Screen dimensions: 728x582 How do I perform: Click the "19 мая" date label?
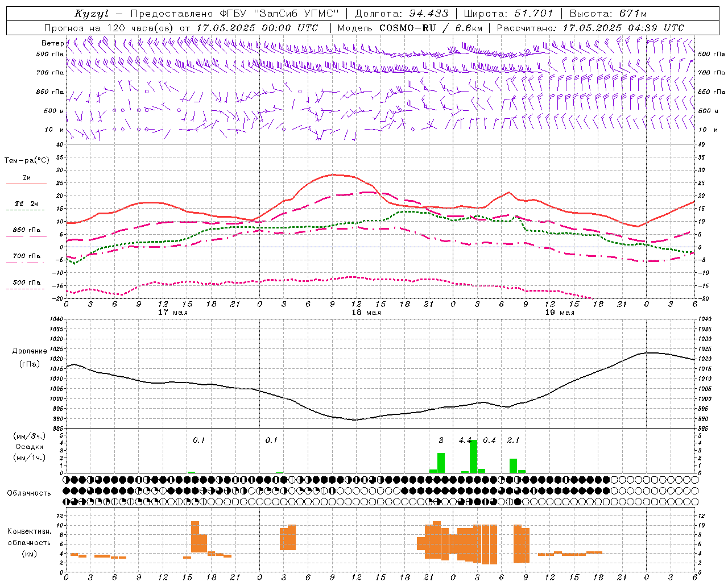pyautogui.click(x=560, y=312)
